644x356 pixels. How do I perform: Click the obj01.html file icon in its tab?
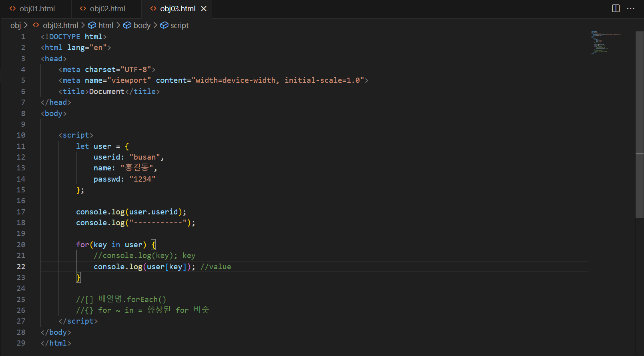pos(13,8)
